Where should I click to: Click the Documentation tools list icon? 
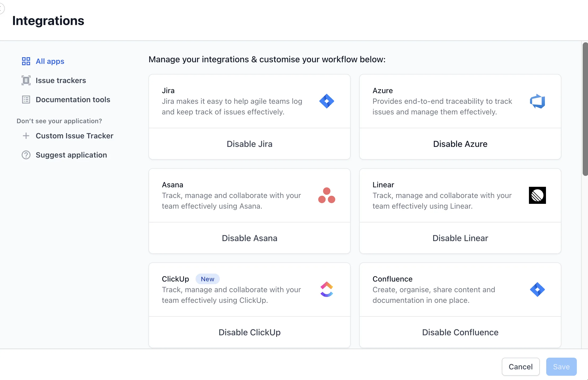26,100
